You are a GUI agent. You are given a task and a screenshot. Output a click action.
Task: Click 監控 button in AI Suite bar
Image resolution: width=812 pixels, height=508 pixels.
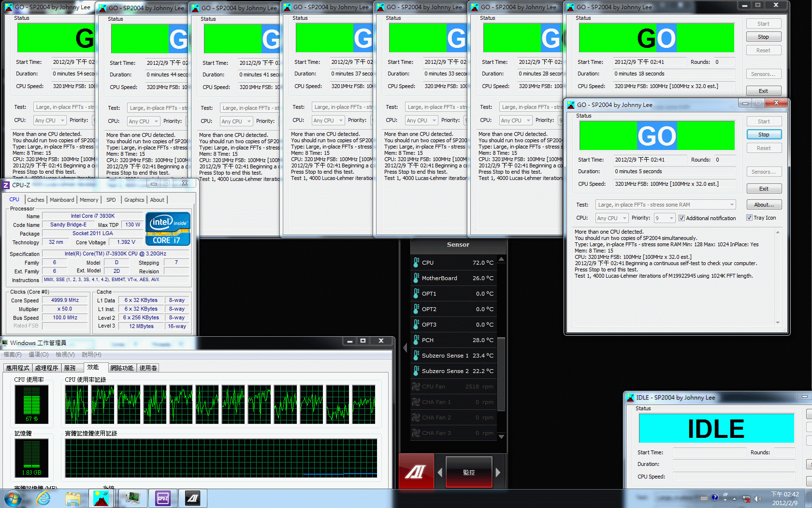[x=469, y=472]
